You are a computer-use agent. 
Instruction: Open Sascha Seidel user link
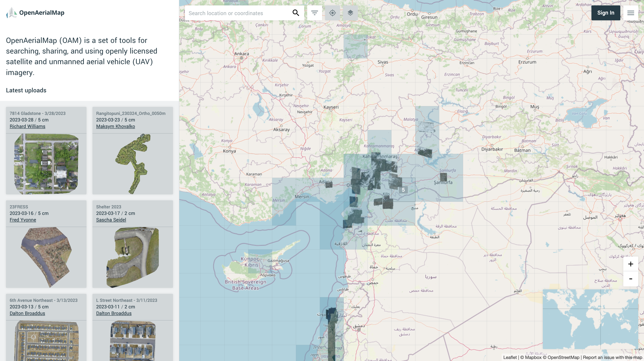(x=111, y=220)
